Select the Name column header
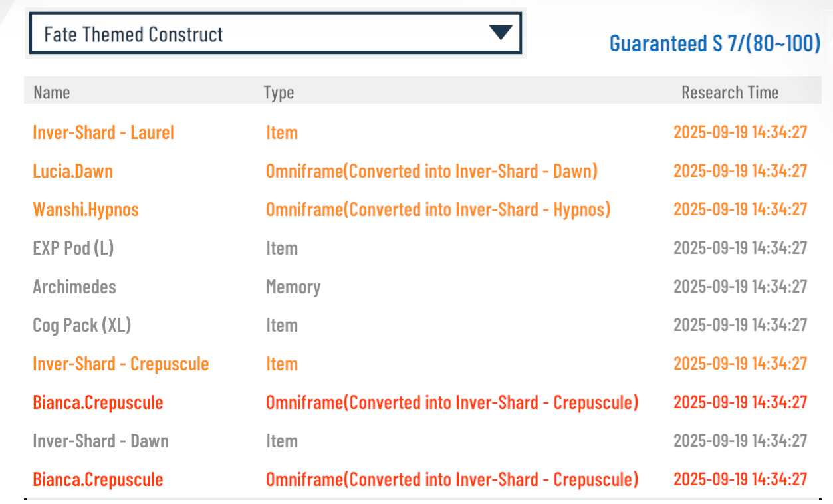Image resolution: width=833 pixels, height=504 pixels. tap(52, 92)
